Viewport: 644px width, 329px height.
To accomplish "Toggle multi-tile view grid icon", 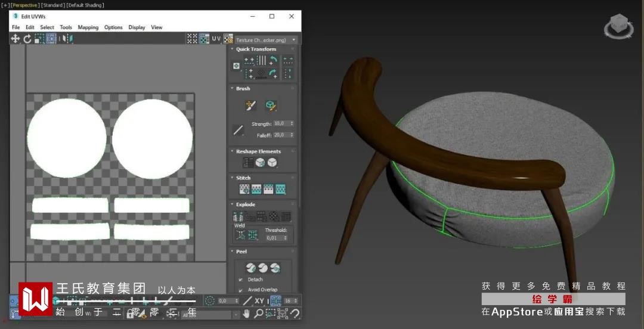I will point(192,39).
